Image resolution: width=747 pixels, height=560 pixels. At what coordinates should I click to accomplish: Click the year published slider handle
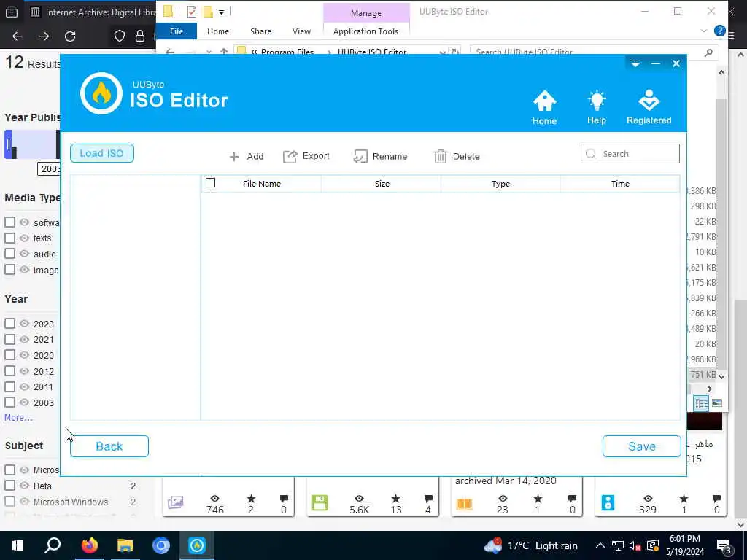[8, 144]
